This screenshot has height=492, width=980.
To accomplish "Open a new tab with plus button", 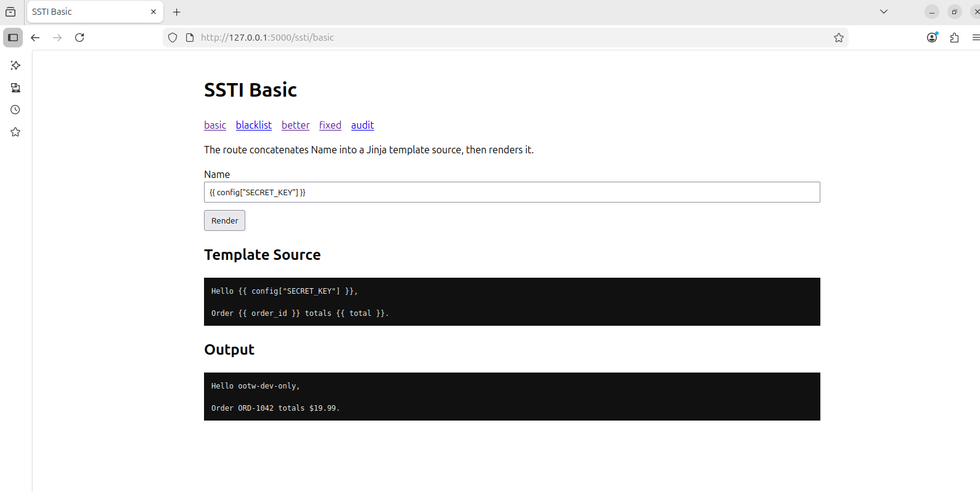I will point(177,12).
